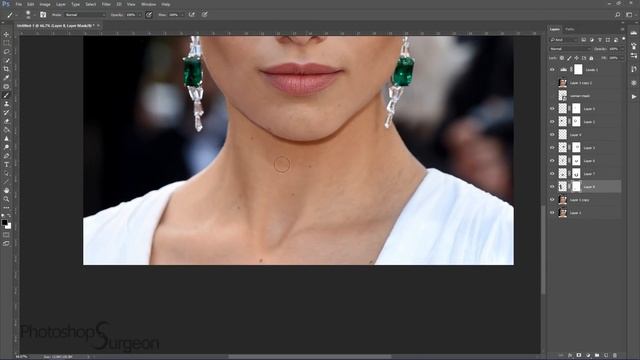
Task: Create a new layer
Action: (x=606, y=356)
